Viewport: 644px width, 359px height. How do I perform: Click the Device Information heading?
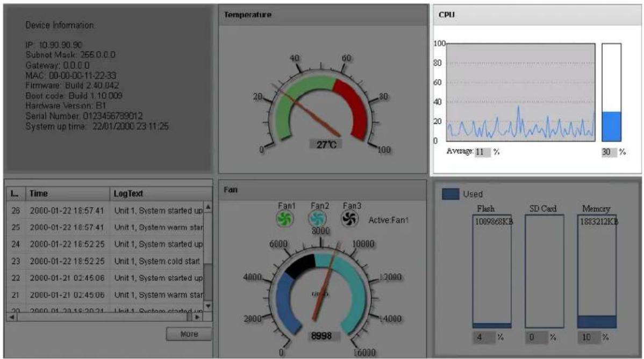(x=60, y=25)
